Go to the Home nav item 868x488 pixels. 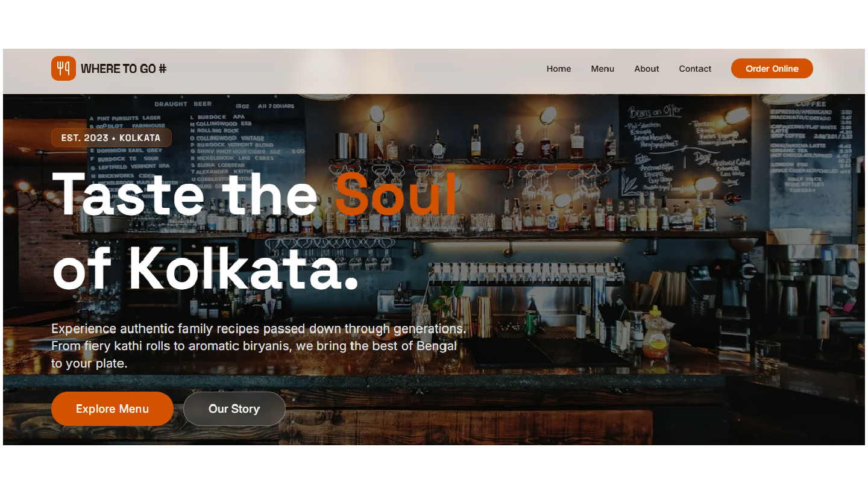click(x=559, y=69)
